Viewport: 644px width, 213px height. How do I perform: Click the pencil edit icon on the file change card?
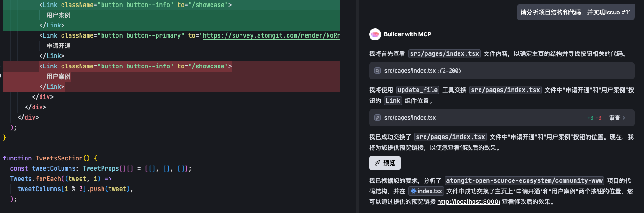click(x=378, y=118)
